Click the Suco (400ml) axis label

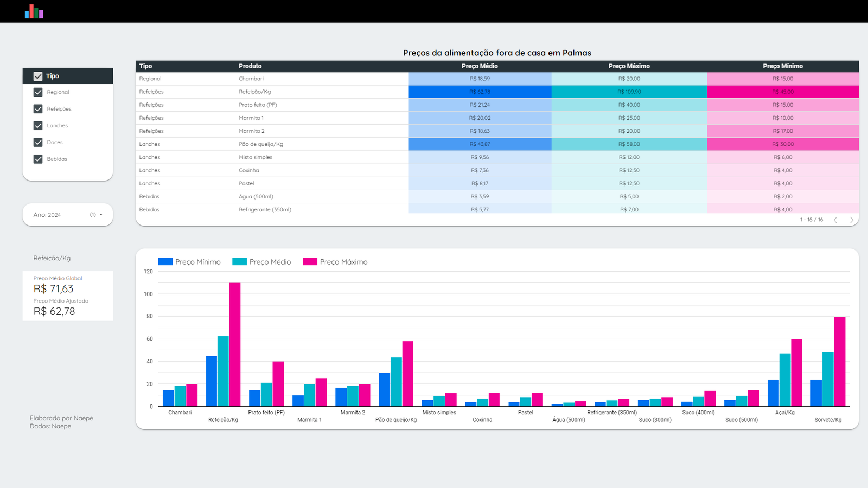pyautogui.click(x=698, y=413)
